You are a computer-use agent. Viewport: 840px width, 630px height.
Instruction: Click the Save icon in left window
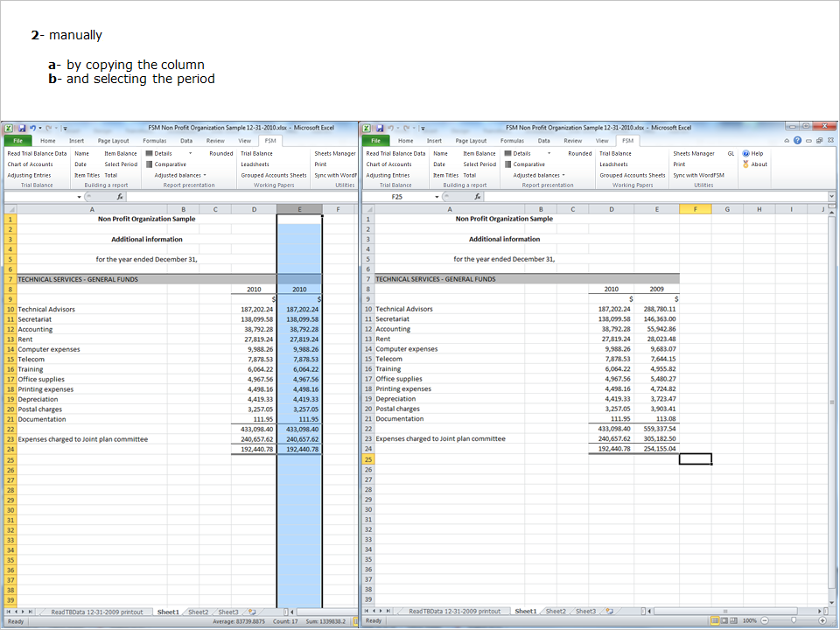click(21, 128)
